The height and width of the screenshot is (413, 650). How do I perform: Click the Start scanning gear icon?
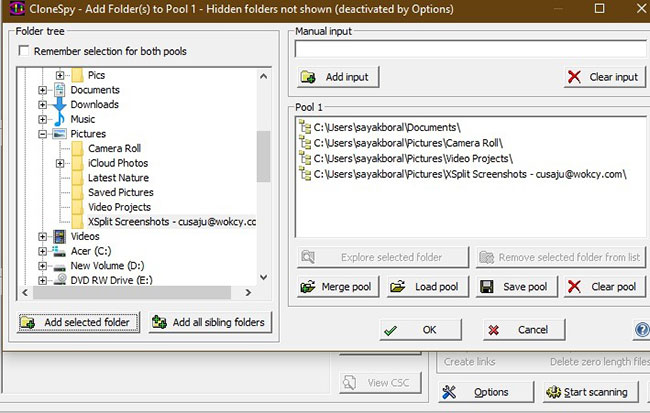(553, 392)
